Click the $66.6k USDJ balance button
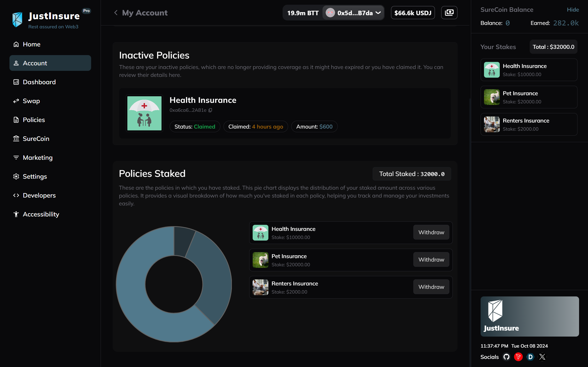Image resolution: width=588 pixels, height=367 pixels. tap(413, 13)
